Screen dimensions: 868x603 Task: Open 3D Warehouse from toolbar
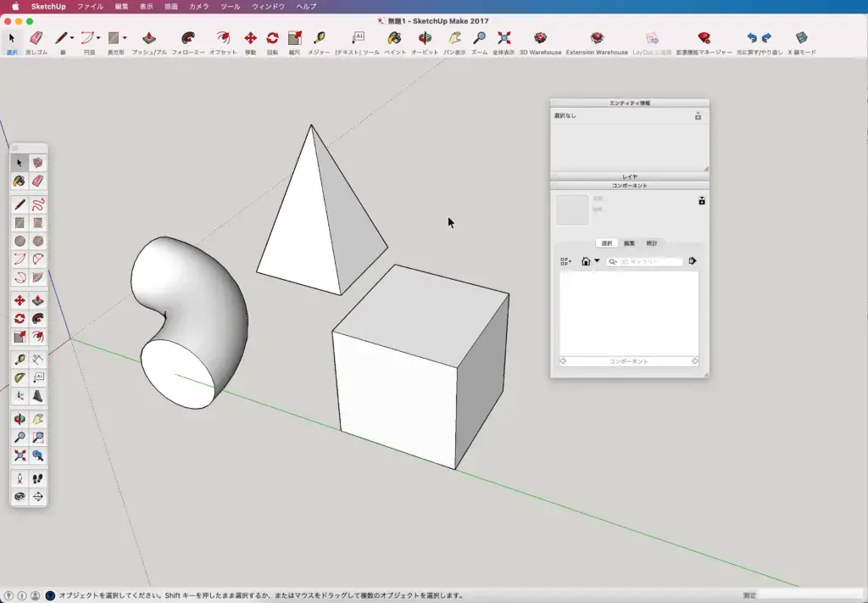540,42
